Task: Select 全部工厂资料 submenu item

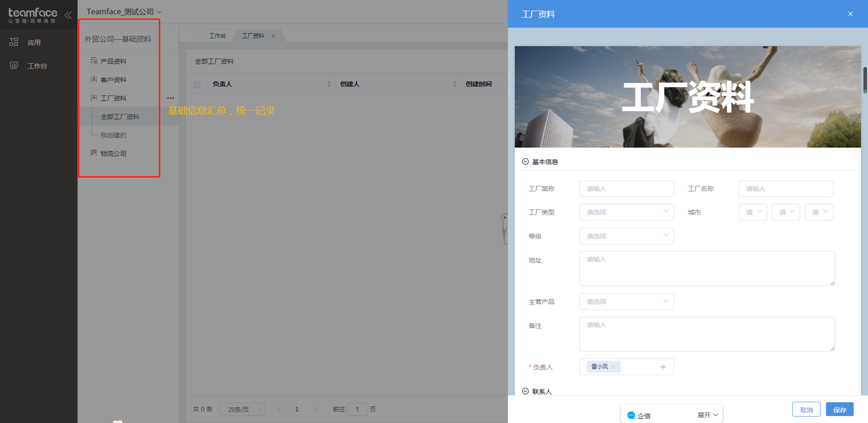Action: 120,116
